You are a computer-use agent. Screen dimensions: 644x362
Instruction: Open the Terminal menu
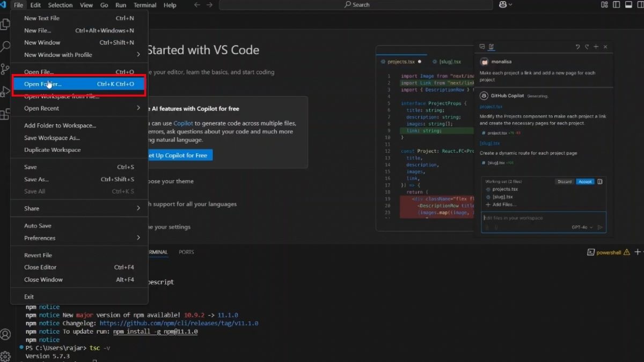[x=145, y=5]
